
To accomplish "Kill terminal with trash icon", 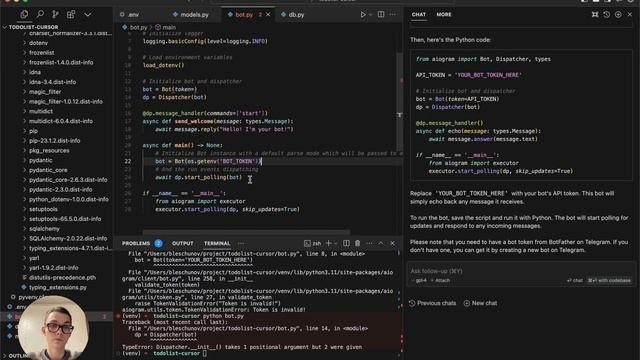I will coord(358,243).
